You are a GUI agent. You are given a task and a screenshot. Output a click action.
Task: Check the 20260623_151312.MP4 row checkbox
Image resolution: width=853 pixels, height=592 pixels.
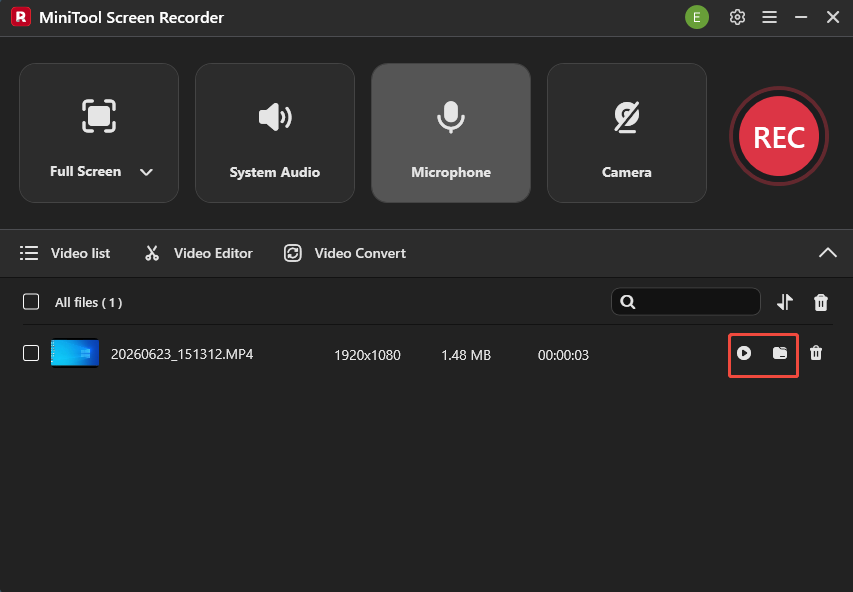tap(31, 353)
